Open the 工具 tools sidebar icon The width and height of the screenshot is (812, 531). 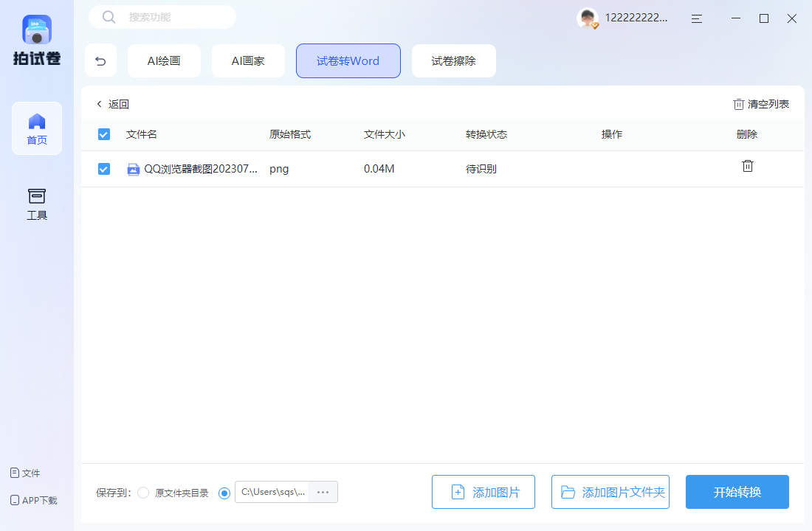pos(37,203)
